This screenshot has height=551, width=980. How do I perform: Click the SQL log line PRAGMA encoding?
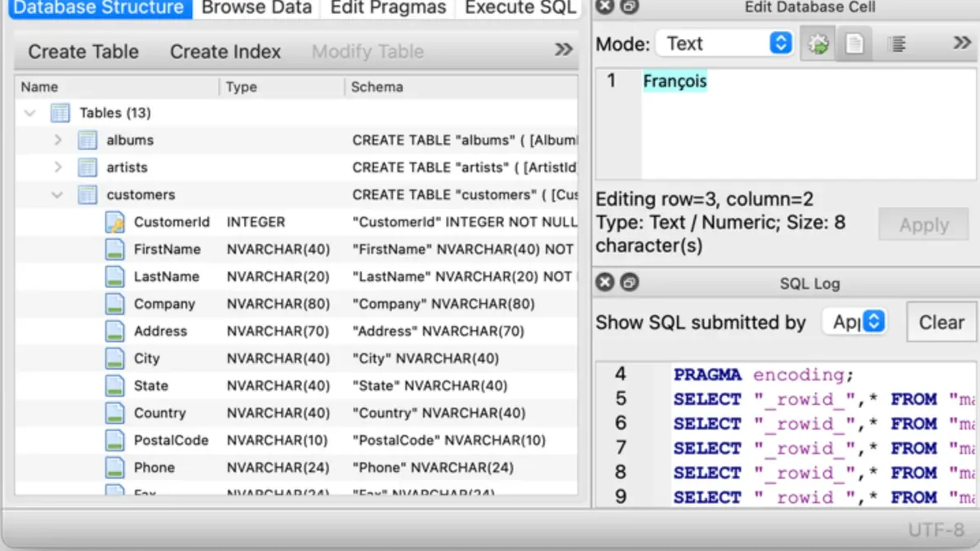(763, 375)
